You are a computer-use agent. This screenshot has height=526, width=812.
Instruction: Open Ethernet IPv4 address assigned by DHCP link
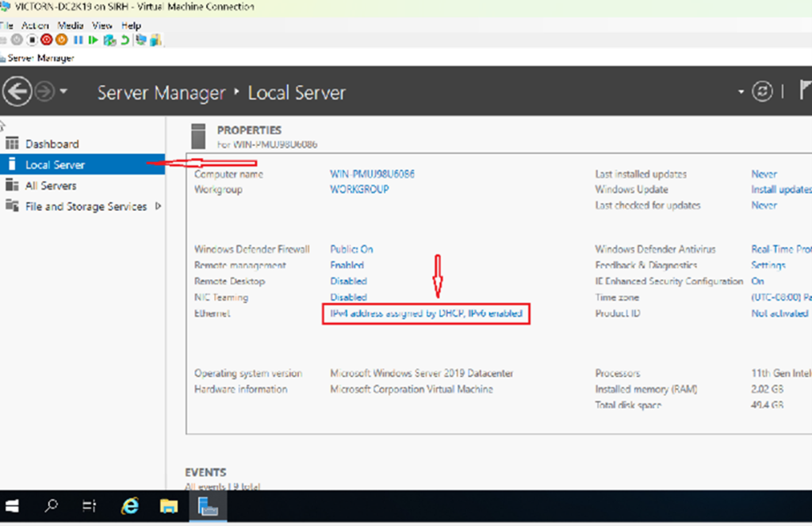pyautogui.click(x=426, y=313)
